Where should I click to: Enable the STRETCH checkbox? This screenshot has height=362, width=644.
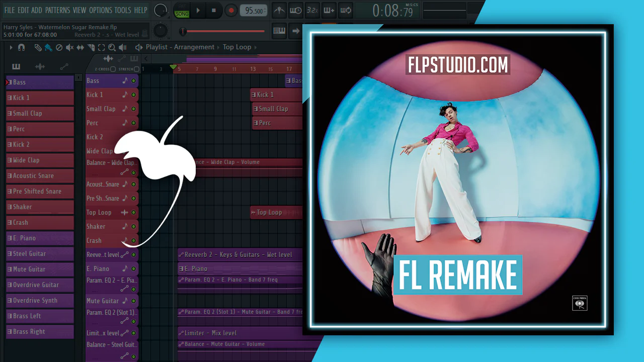136,69
